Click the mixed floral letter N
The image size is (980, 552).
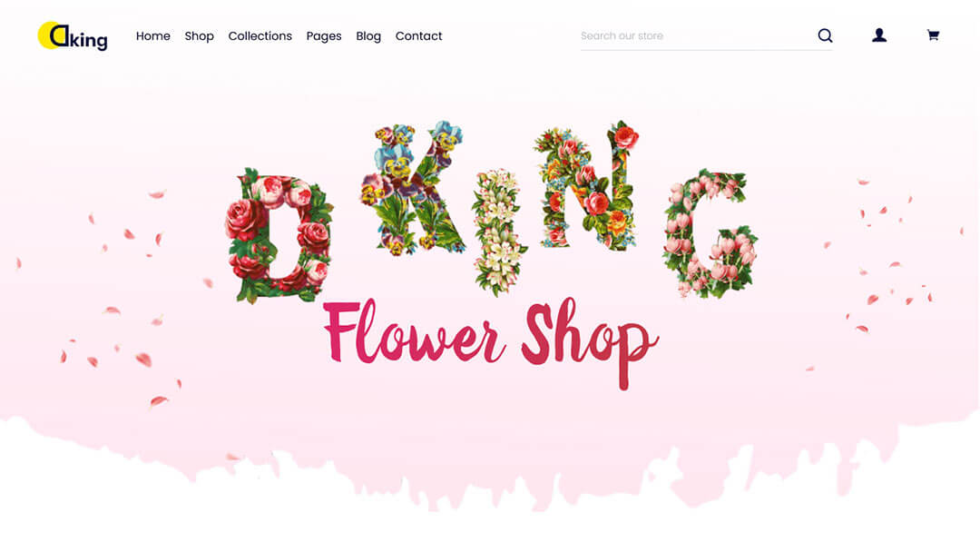pyautogui.click(x=586, y=186)
